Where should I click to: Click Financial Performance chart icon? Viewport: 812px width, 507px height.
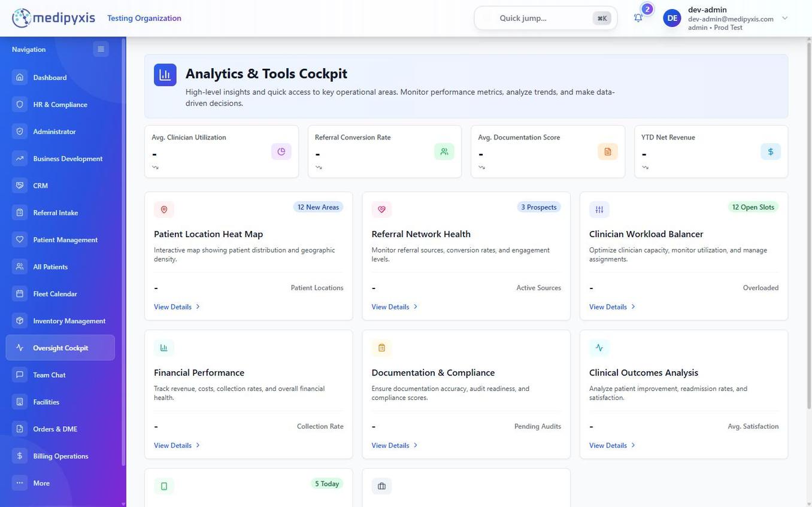point(164,348)
